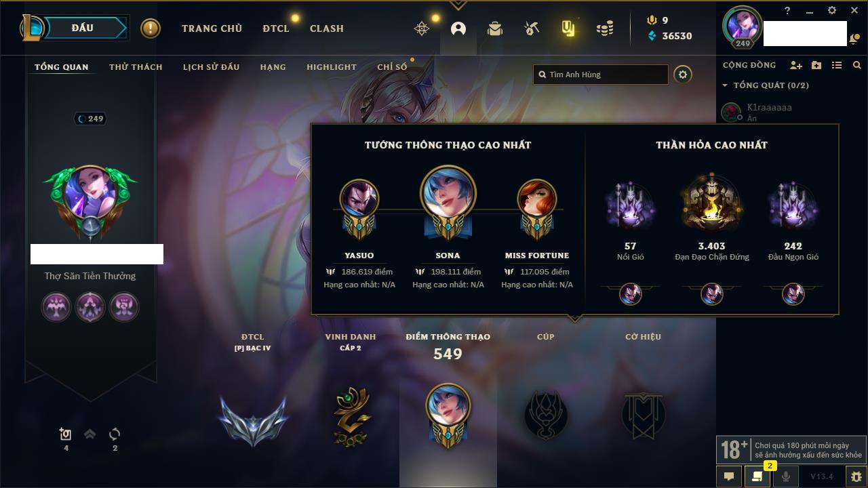Open the Collection backpack icon
Image resolution: width=868 pixels, height=488 pixels.
(x=495, y=28)
